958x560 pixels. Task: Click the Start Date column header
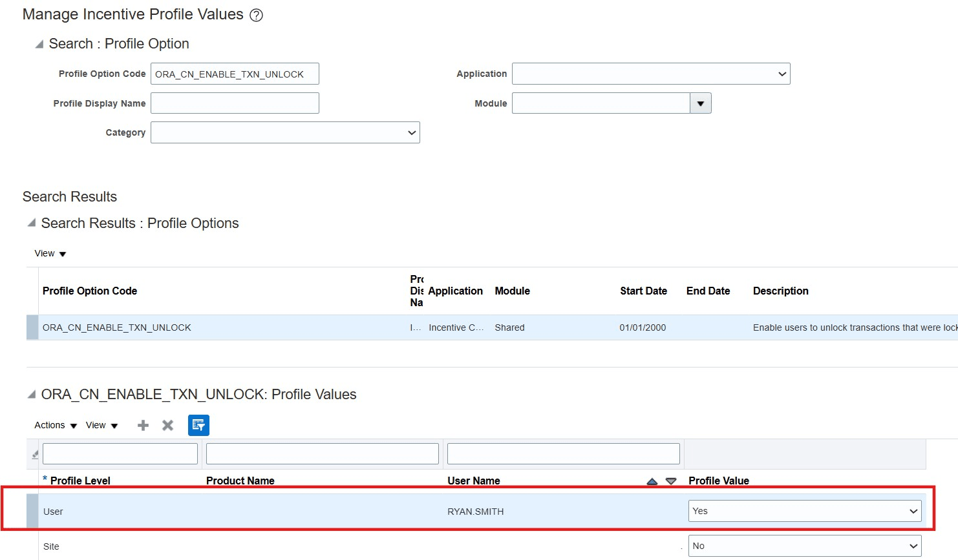tap(644, 291)
